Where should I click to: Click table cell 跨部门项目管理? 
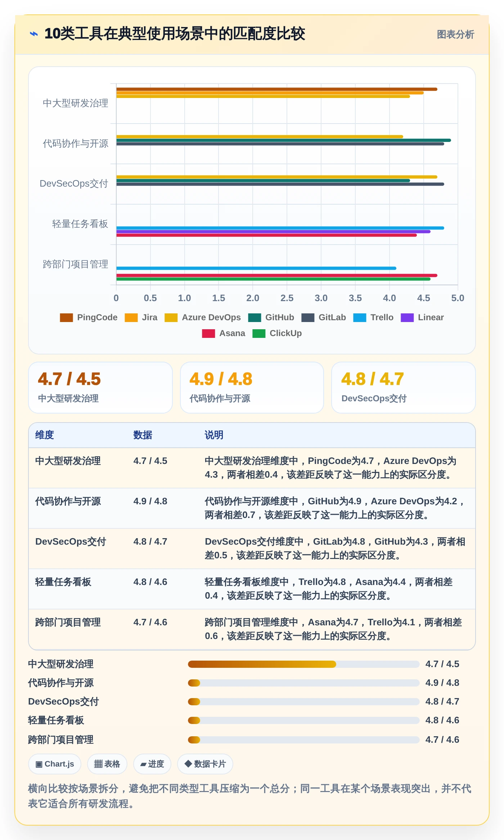(x=68, y=622)
